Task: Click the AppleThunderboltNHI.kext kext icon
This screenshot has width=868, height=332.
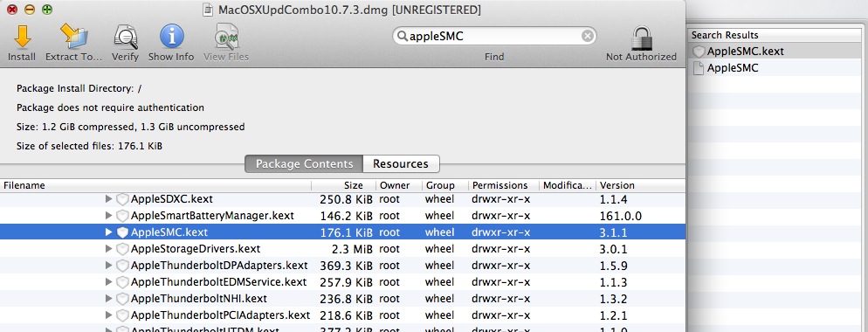Action: click(x=122, y=300)
